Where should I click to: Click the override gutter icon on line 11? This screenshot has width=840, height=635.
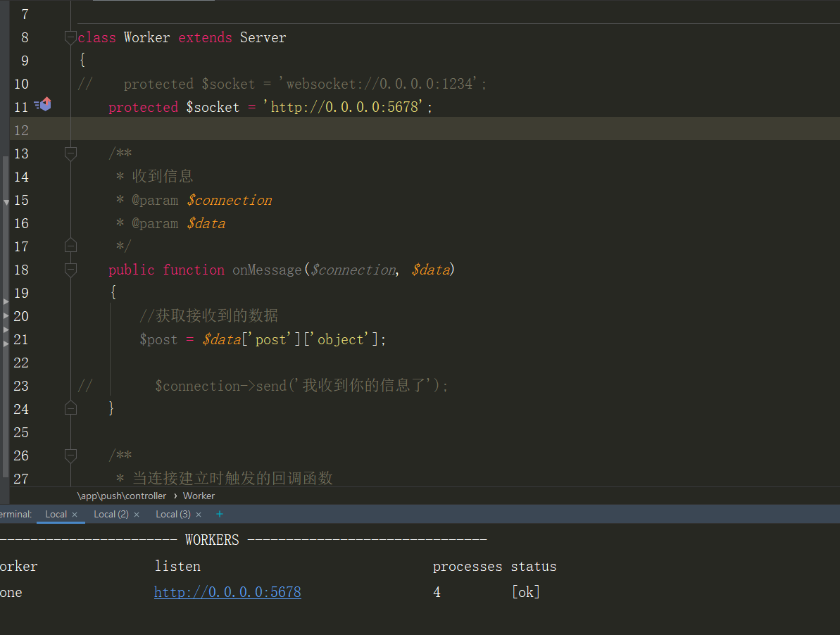[x=43, y=104]
